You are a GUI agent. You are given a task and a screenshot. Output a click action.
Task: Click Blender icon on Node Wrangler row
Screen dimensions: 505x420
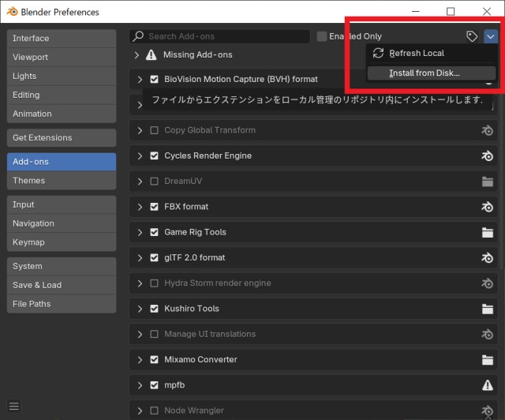tap(488, 411)
